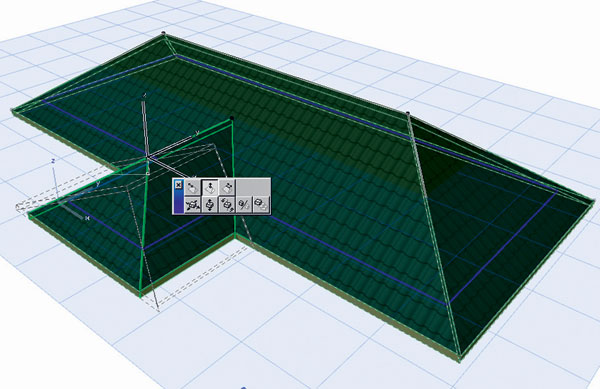Click the roof eave corner nearest the viewer
The width and height of the screenshot is (600, 389).
tap(460, 358)
